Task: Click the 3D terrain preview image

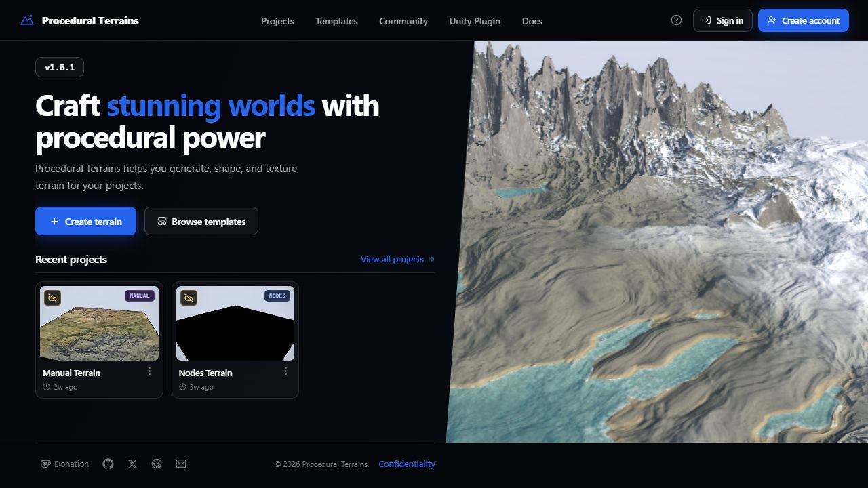Action: click(656, 241)
